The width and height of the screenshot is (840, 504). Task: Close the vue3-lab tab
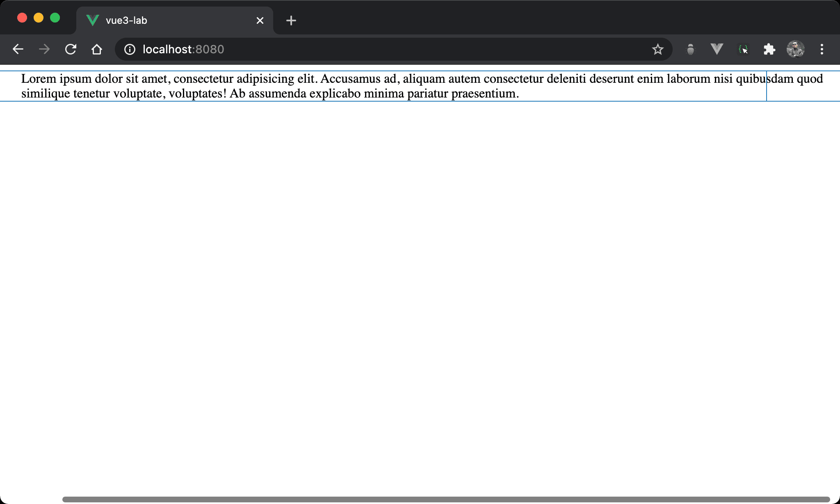click(260, 20)
